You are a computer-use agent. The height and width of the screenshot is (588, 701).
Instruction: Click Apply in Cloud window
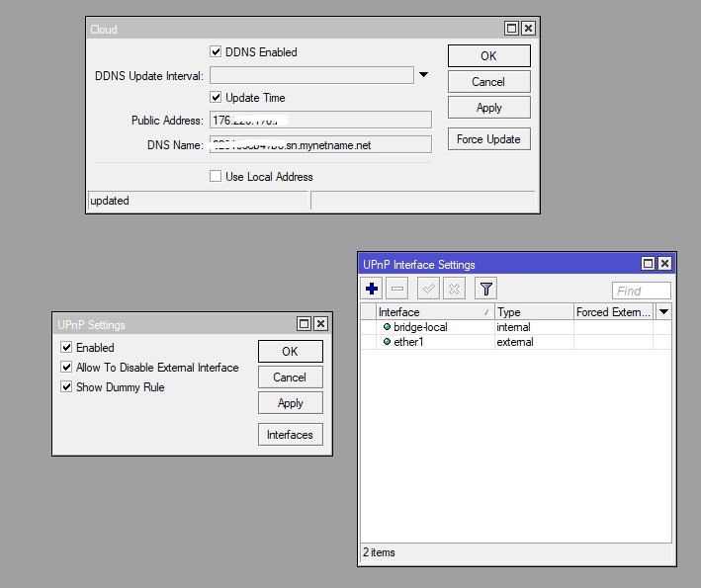coord(489,108)
